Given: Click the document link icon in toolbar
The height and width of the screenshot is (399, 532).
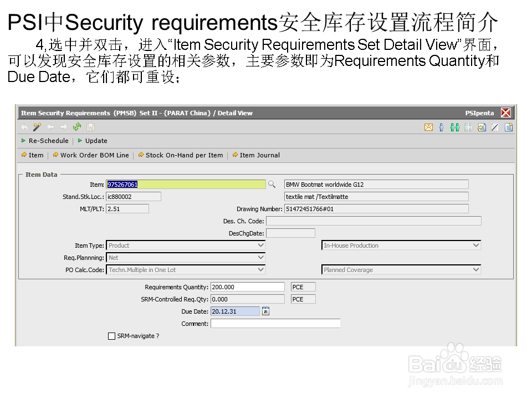Looking at the screenshot, I should [x=482, y=127].
